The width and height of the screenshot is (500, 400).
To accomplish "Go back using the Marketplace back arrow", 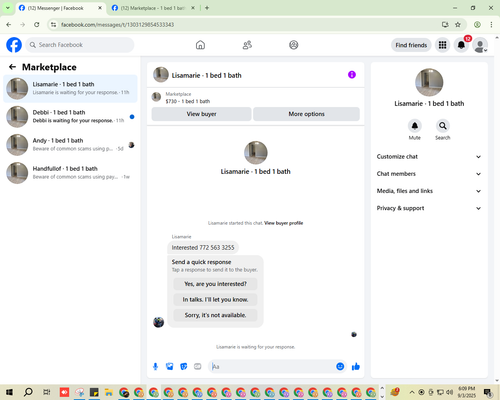I will tap(12, 67).
